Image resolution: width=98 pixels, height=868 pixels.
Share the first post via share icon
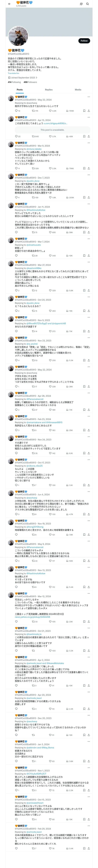(89, 111)
